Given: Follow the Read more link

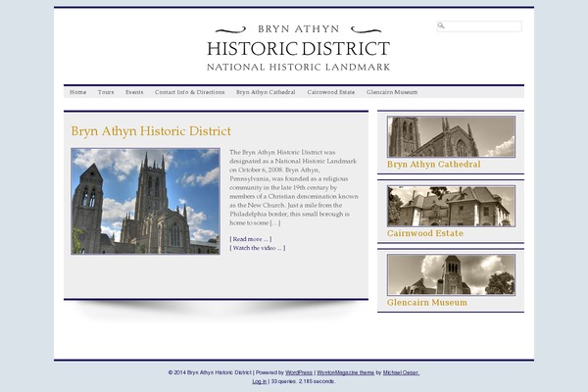Looking at the screenshot, I should point(251,239).
